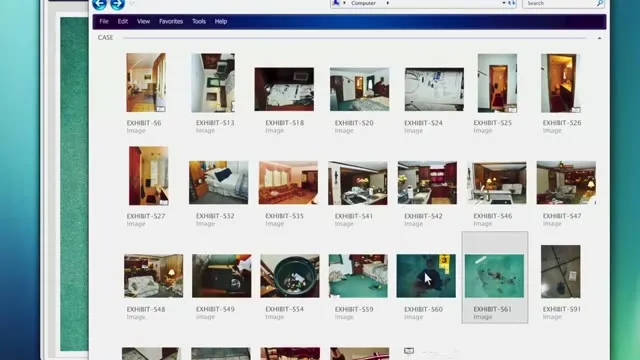Select the EXHIBIT-S13 image thumbnail
640x360 pixels.
click(x=213, y=82)
